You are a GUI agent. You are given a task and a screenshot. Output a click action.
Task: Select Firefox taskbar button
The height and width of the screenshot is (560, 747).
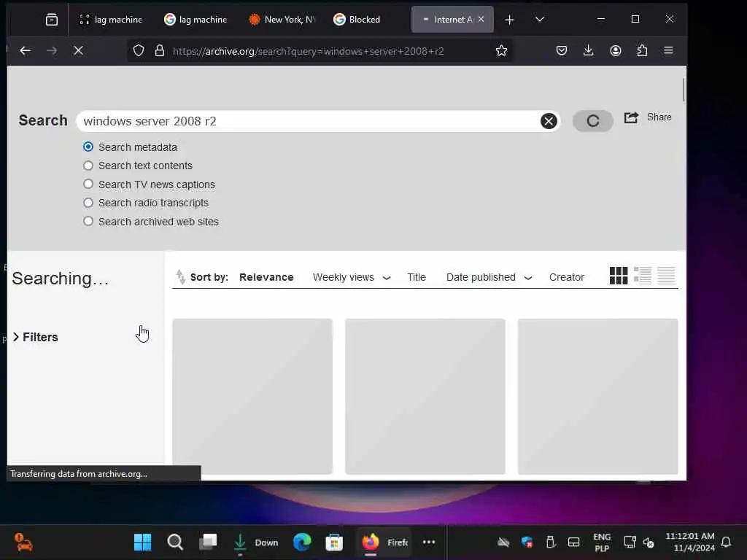[384, 542]
